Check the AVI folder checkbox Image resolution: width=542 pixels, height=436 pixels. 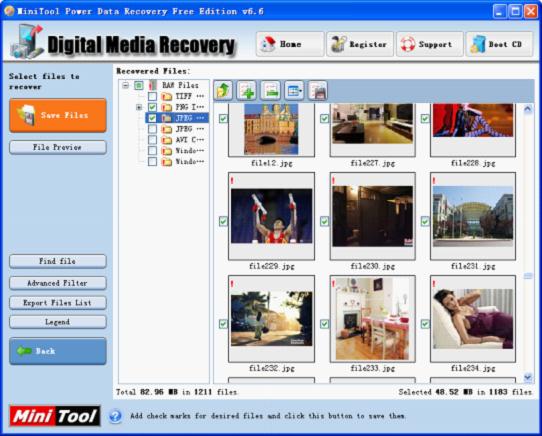(152, 140)
